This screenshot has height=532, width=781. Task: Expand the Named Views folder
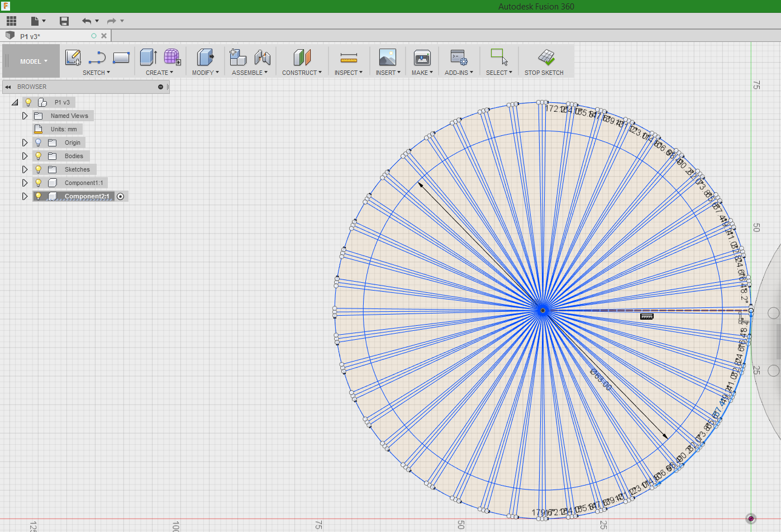click(25, 116)
